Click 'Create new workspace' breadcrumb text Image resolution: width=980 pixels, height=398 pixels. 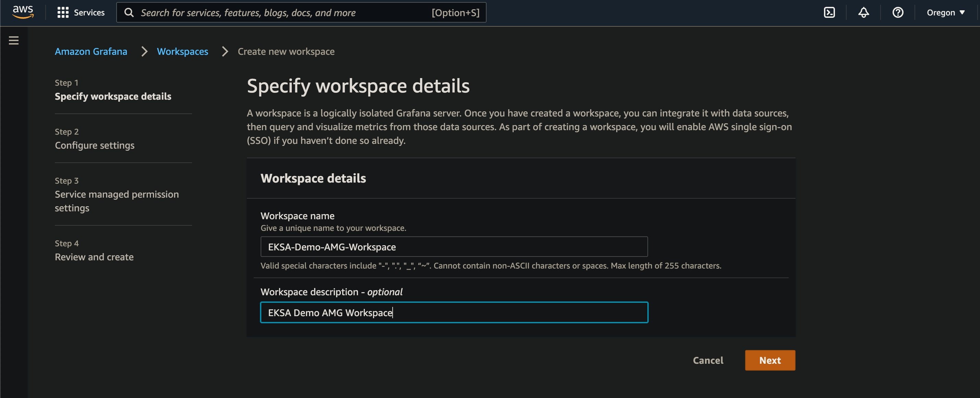point(286,51)
